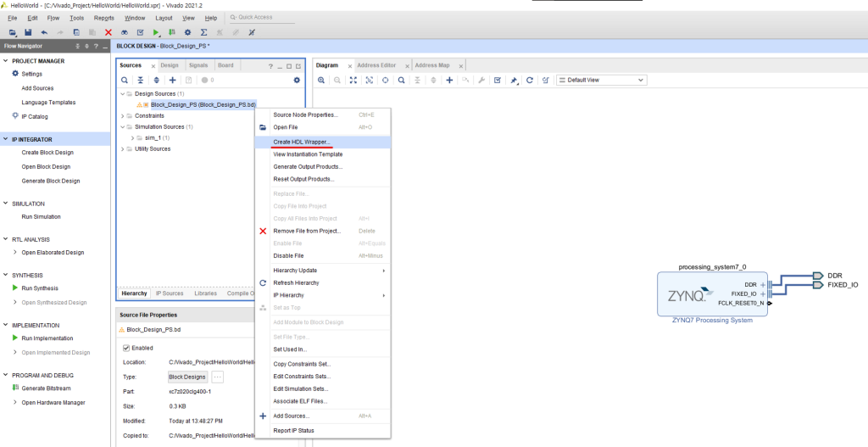Click the Quick Access search field
868x447 pixels.
(x=261, y=18)
